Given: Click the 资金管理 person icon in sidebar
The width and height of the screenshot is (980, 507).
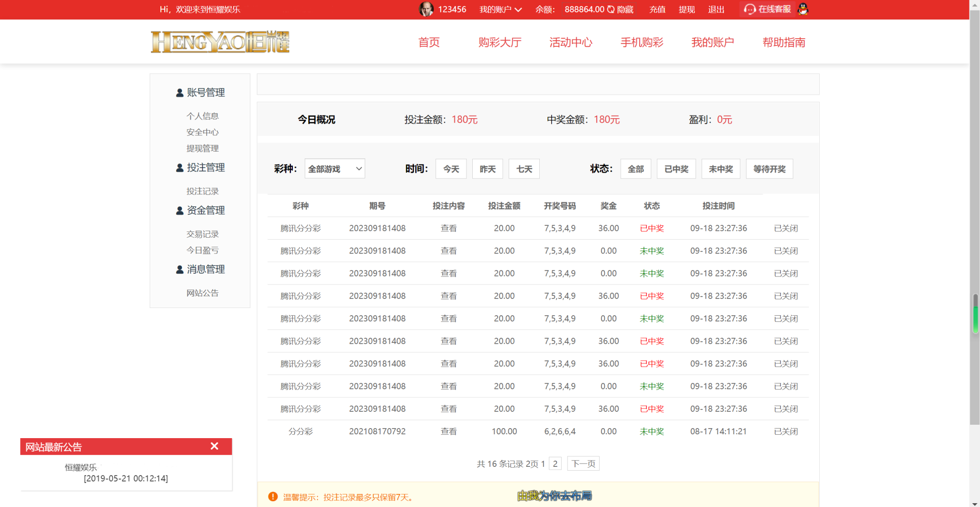Looking at the screenshot, I should coord(180,210).
